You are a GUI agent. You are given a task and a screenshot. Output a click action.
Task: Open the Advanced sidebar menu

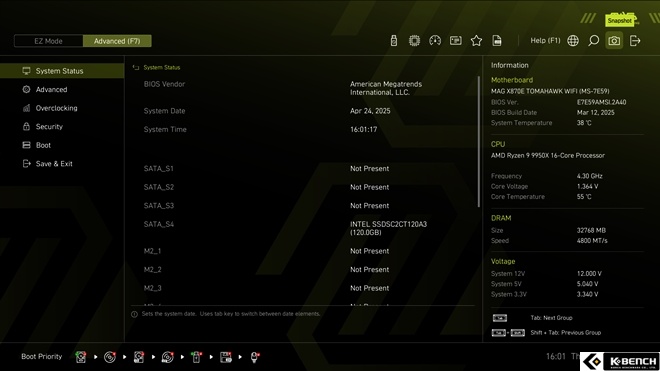click(62, 89)
